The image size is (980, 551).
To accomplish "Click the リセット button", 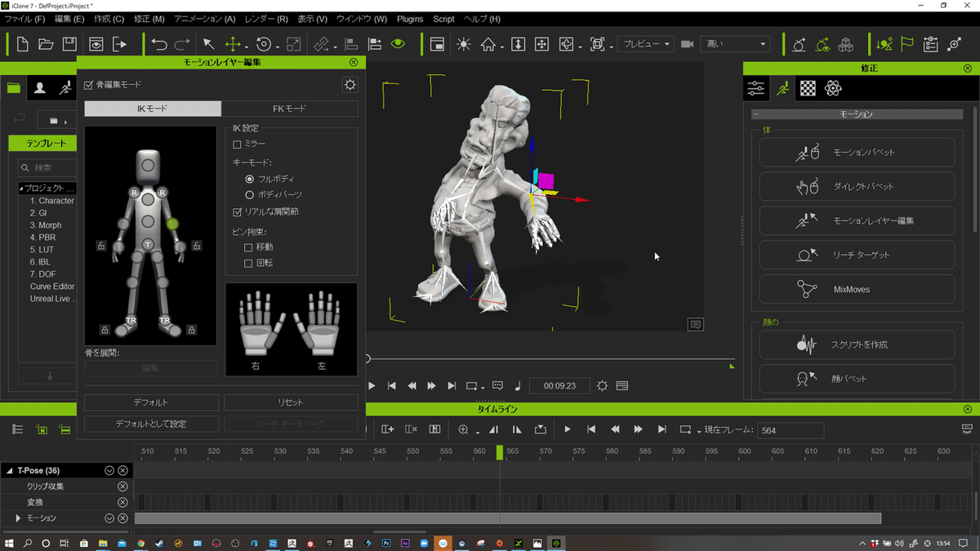I will click(x=291, y=402).
